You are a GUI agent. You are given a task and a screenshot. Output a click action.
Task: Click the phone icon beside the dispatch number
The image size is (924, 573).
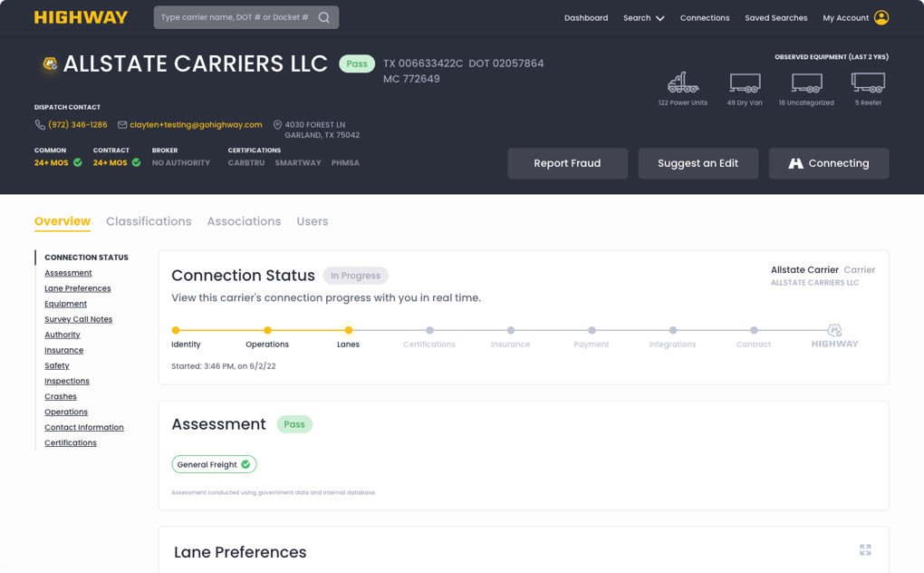coord(39,124)
